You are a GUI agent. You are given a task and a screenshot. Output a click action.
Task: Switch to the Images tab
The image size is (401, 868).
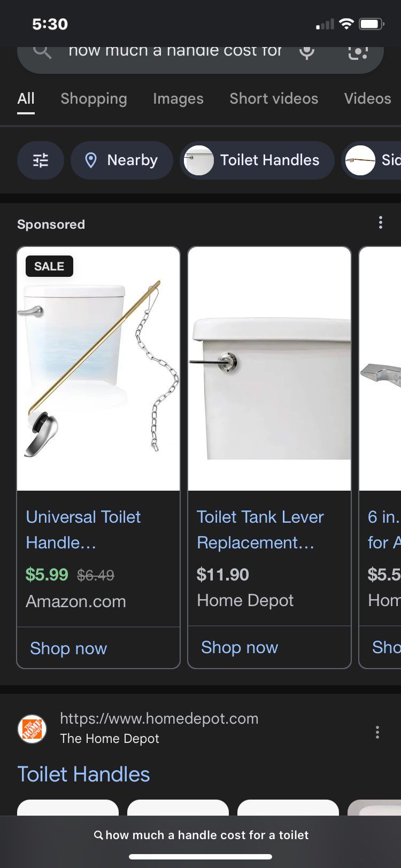click(178, 99)
